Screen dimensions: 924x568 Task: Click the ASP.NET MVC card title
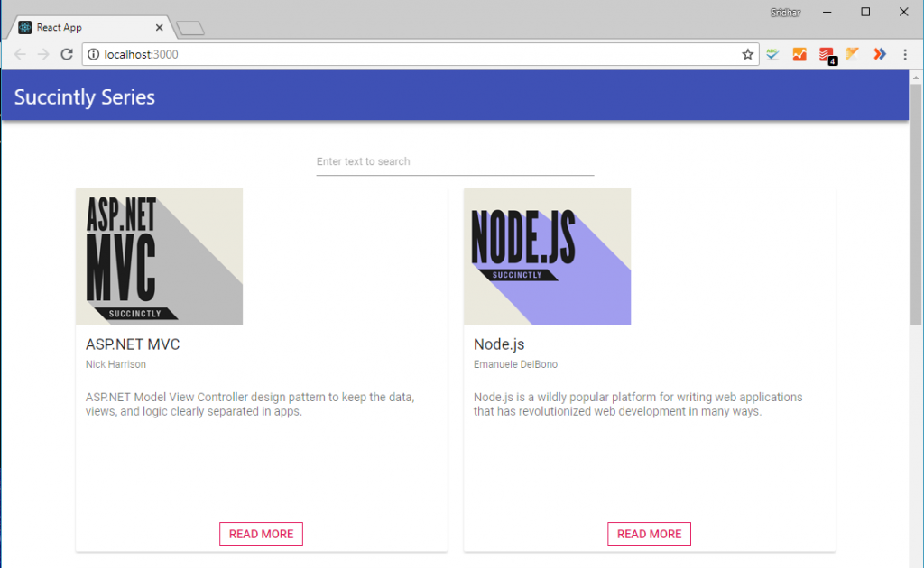133,344
